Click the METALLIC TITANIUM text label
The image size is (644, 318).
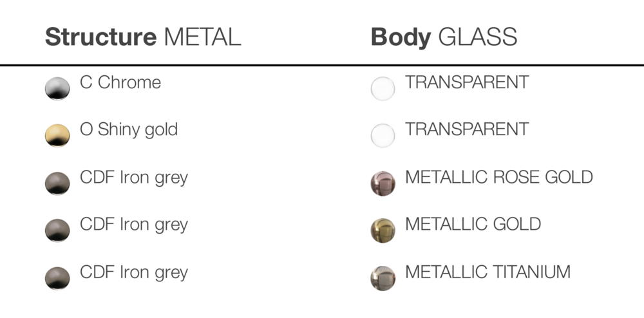pyautogui.click(x=488, y=272)
